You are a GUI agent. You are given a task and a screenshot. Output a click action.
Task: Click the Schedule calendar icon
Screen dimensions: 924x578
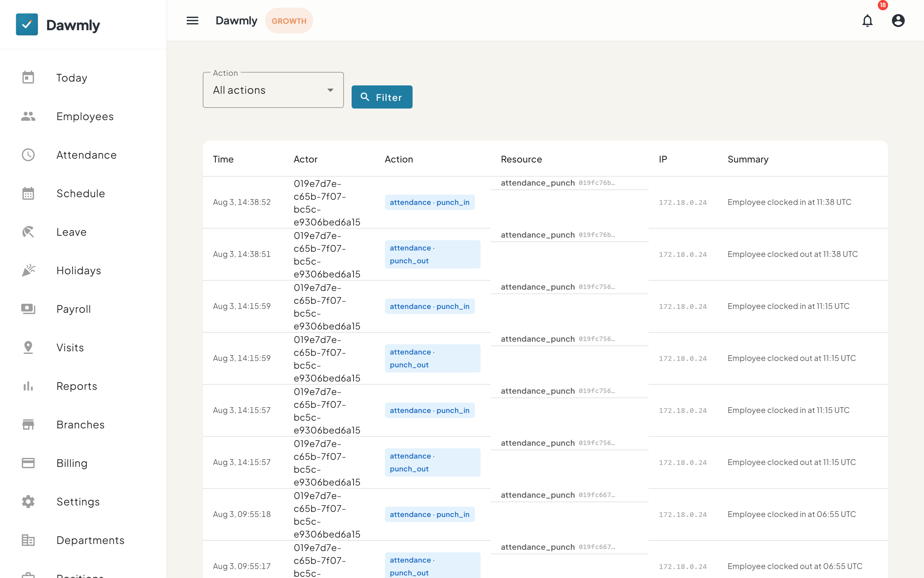coord(28,193)
